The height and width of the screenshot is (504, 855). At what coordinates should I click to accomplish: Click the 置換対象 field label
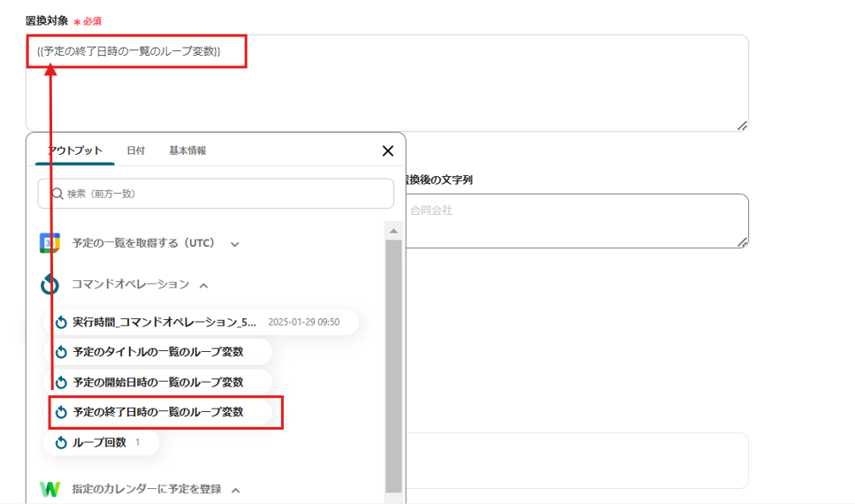(47, 20)
